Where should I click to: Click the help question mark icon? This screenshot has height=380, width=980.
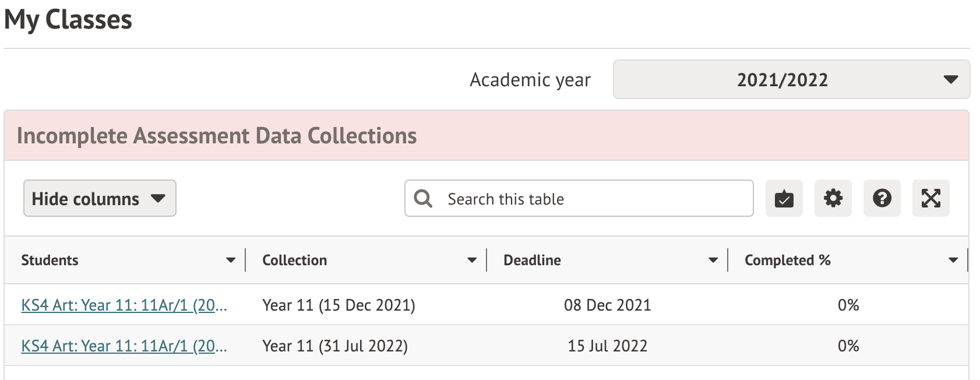[x=882, y=199]
